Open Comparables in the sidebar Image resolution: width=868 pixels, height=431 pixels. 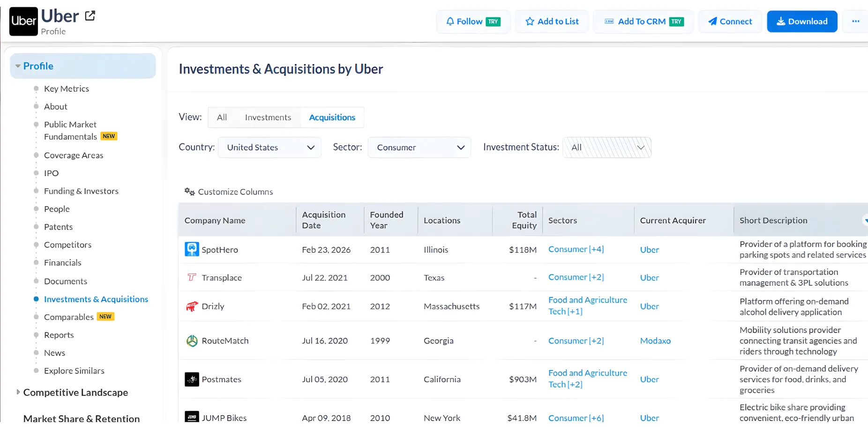click(69, 317)
